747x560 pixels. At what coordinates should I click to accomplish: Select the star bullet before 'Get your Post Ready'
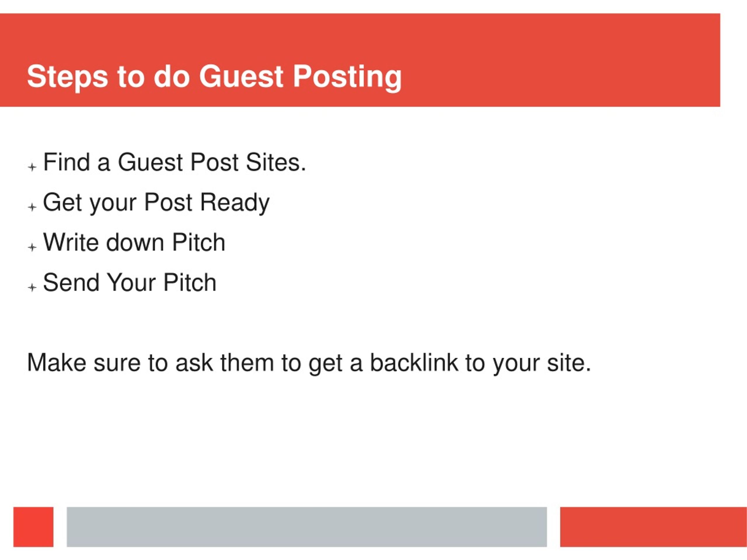pos(32,207)
